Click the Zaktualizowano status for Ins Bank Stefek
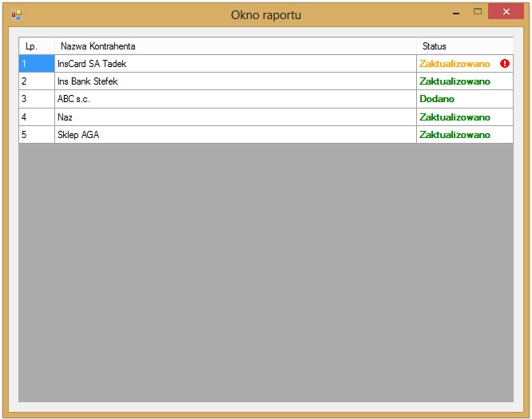Viewport: 532px width, 419px height. [455, 81]
